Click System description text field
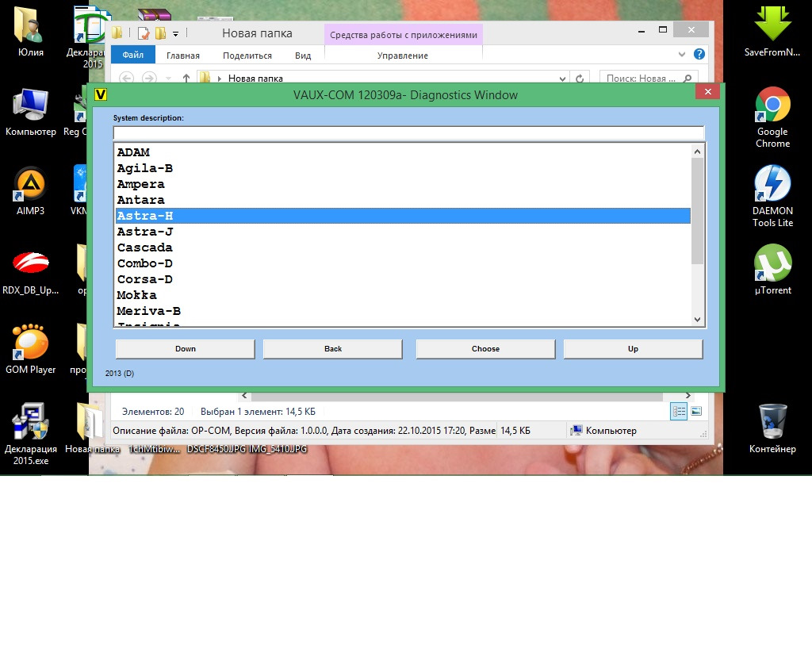The image size is (812, 660). 408,132
